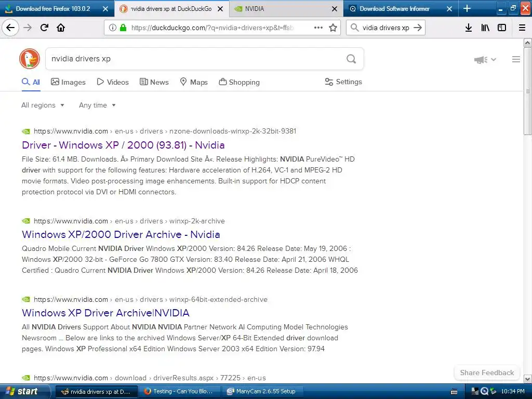Image resolution: width=532 pixels, height=399 pixels.
Task: Open Windows XP Driver Archive|NVIDIA link
Action: (x=105, y=313)
